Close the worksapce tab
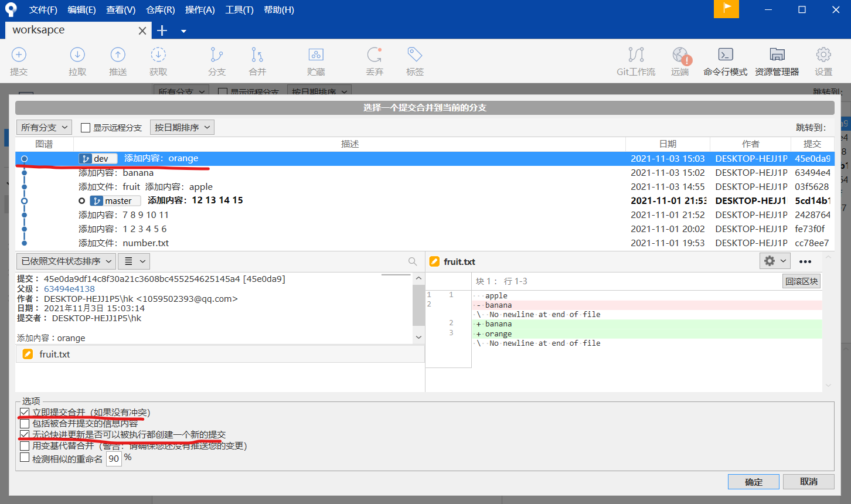Screen dimensions: 851x504 pos(142,30)
